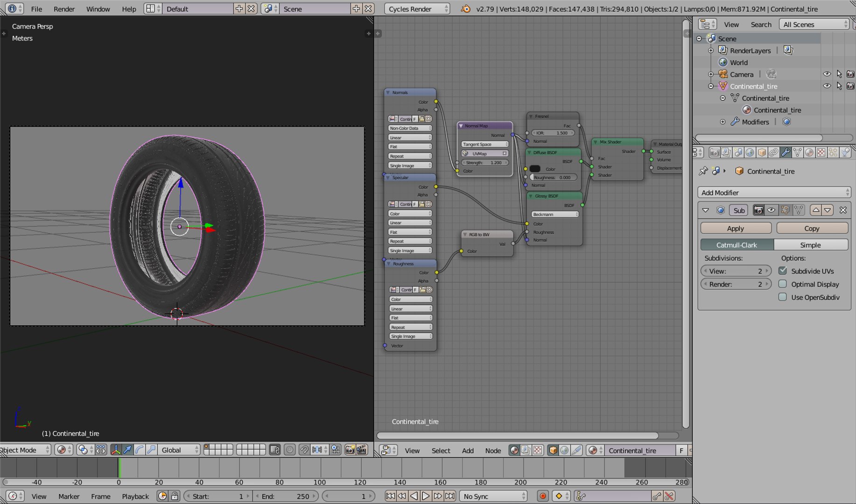Select the Simple subdivision type
856x504 pixels.
[x=811, y=245]
